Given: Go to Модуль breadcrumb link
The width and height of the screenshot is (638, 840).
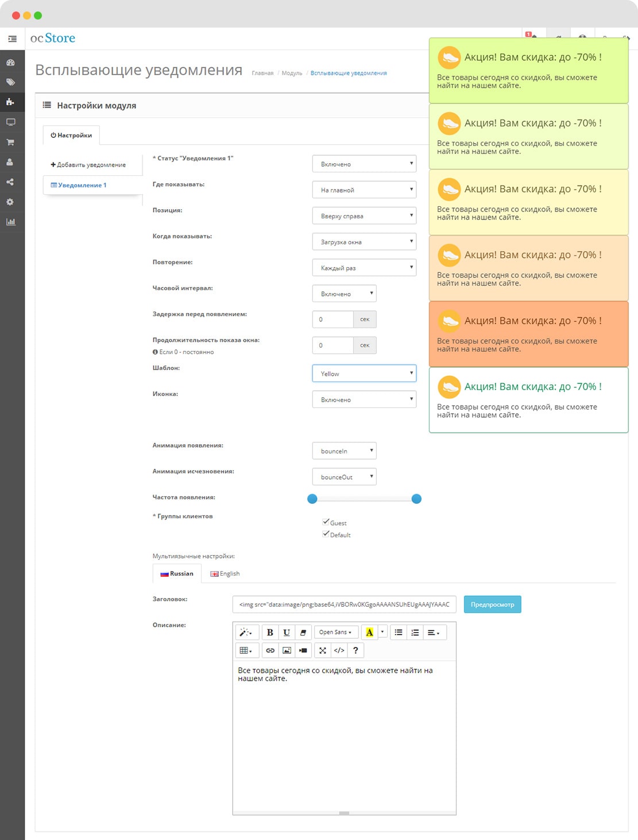Looking at the screenshot, I should [292, 73].
